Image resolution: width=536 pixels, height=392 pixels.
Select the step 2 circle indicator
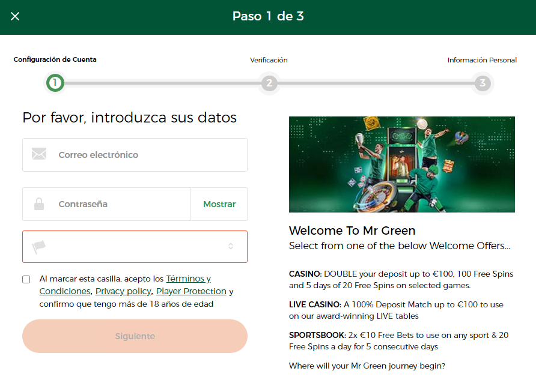[269, 83]
